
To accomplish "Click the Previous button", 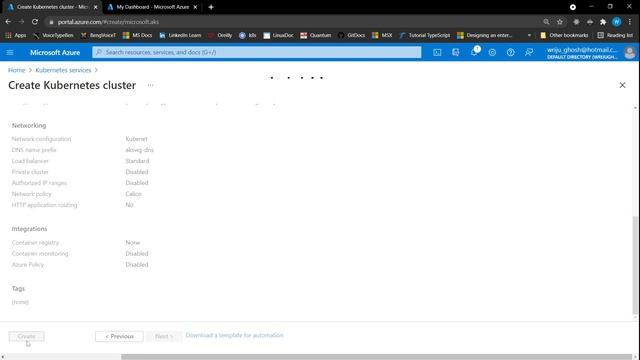I will pyautogui.click(x=119, y=336).
